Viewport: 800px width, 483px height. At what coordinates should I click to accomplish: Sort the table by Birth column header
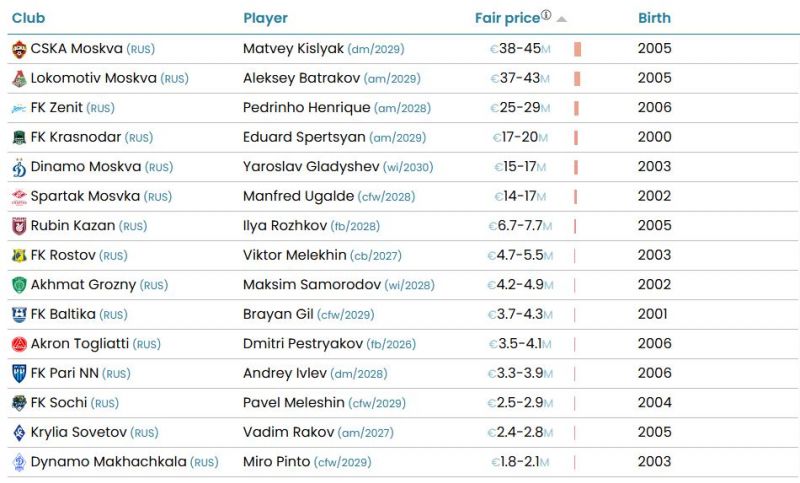654,18
